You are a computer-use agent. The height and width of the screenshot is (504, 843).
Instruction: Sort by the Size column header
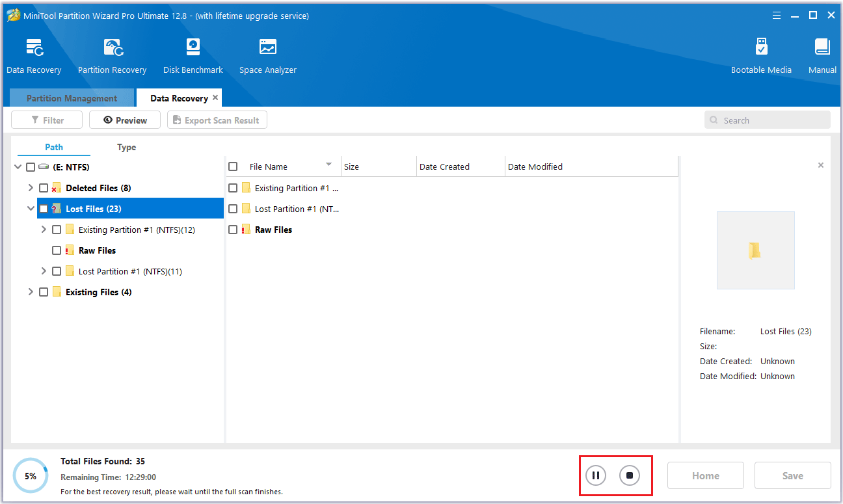point(379,166)
